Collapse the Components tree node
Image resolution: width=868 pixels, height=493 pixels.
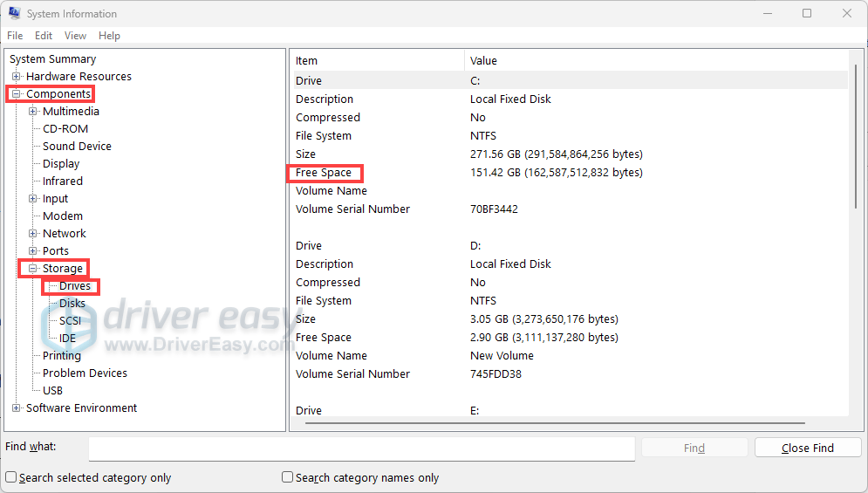tap(17, 94)
